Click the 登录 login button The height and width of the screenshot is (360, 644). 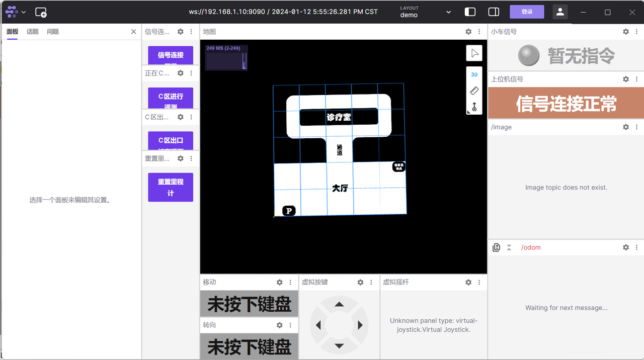(527, 12)
